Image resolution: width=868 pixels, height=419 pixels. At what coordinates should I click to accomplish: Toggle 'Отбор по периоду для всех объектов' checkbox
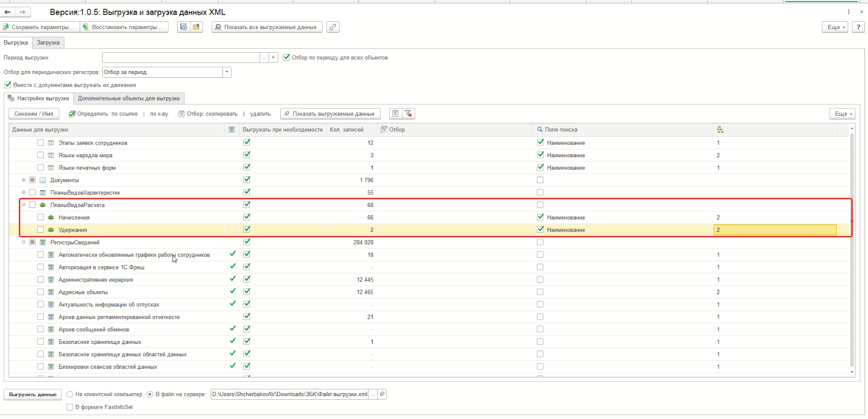(x=286, y=58)
